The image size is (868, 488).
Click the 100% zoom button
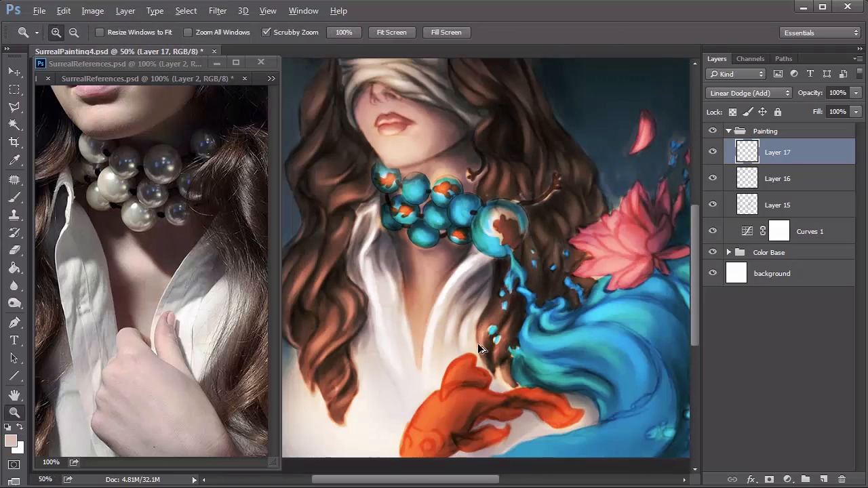[344, 32]
